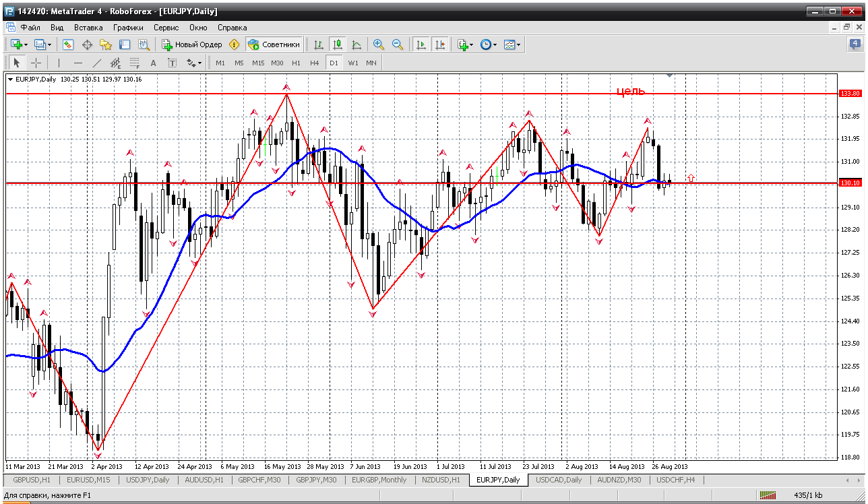Open the indicators list dropdown
The height and width of the screenshot is (504, 868).
[x=471, y=44]
